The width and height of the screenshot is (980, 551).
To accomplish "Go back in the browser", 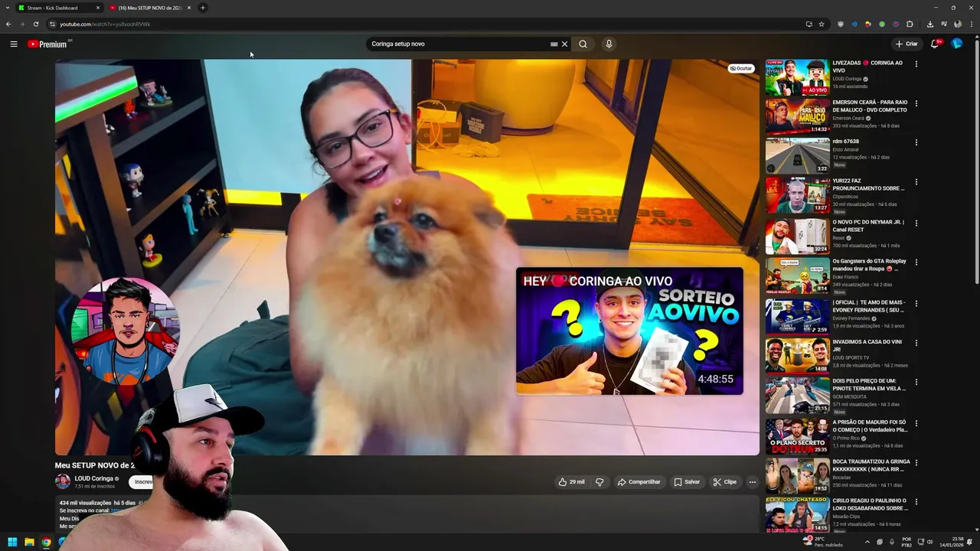I will (x=8, y=24).
